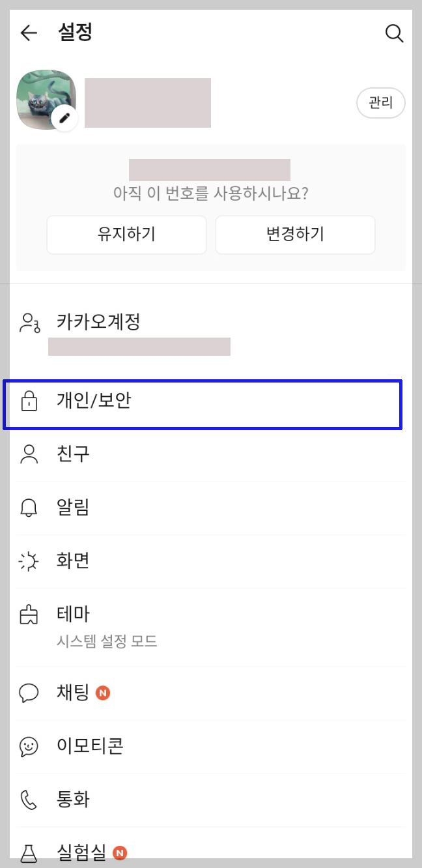
Task: Open profile management via the 관리 button
Action: point(380,103)
